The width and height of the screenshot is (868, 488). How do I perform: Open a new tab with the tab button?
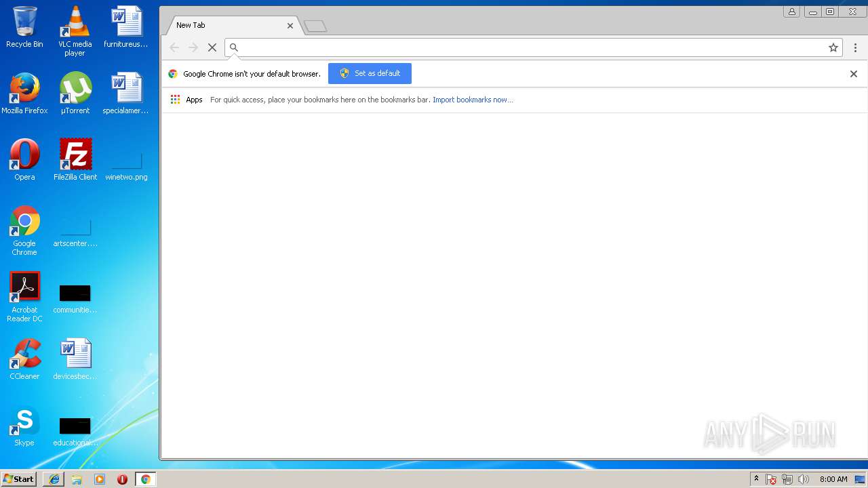pos(315,26)
